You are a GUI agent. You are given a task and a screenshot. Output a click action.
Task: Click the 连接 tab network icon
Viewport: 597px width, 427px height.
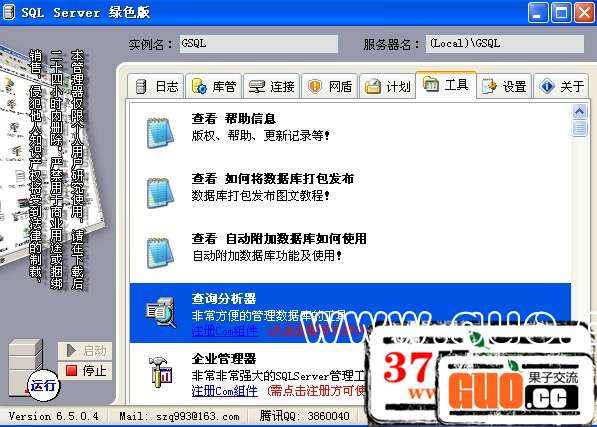pyautogui.click(x=257, y=86)
